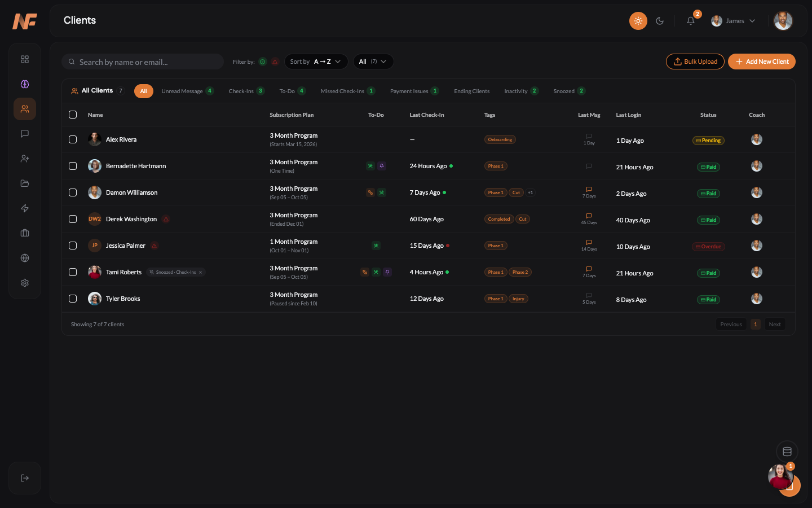812x508 pixels.
Task: Open the James account dropdown
Action: pyautogui.click(x=733, y=21)
